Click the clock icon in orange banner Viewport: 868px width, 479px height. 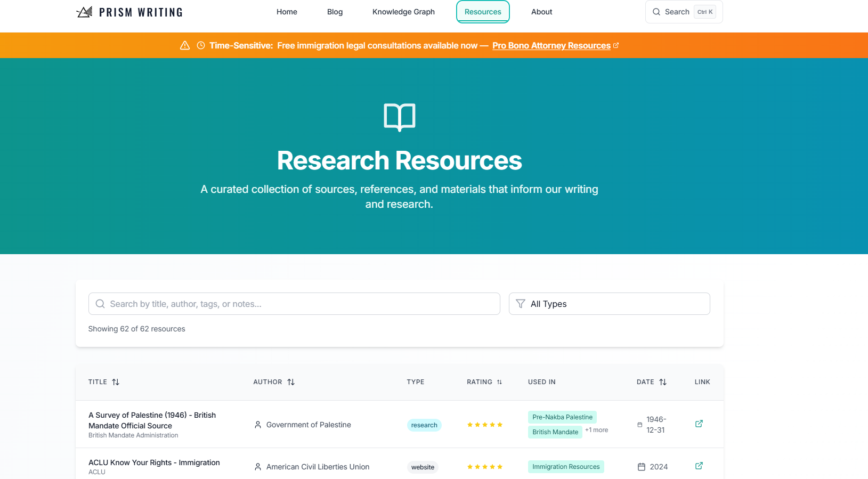pos(201,46)
